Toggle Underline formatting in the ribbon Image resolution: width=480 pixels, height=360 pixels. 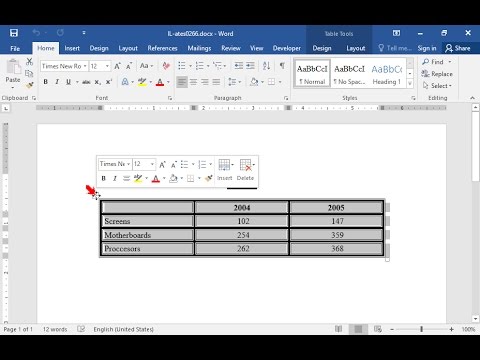point(68,82)
